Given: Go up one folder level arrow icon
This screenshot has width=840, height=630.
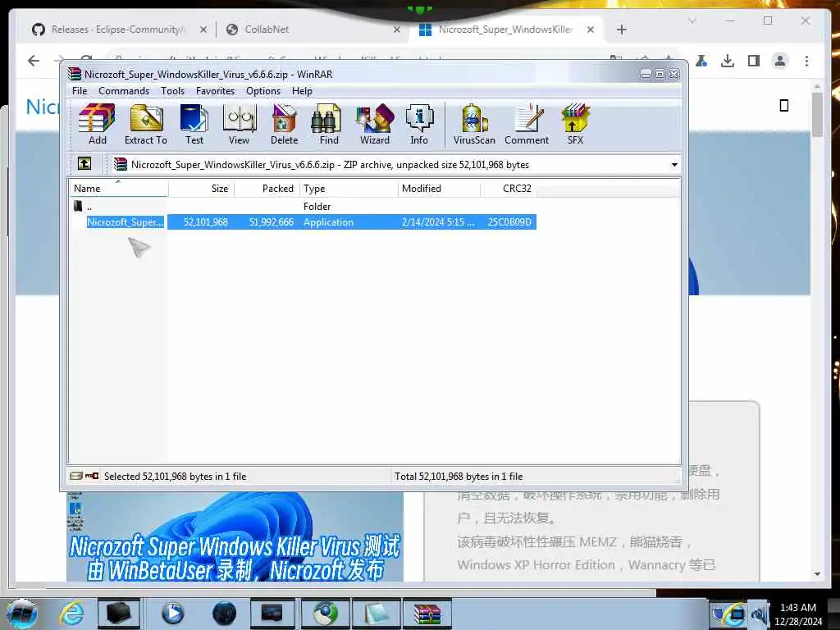Looking at the screenshot, I should click(84, 163).
